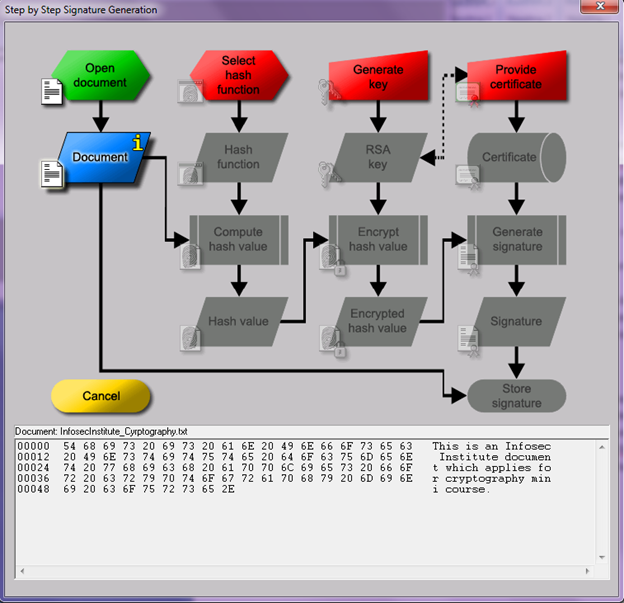Click the document page icon beside Open document

[x=52, y=92]
